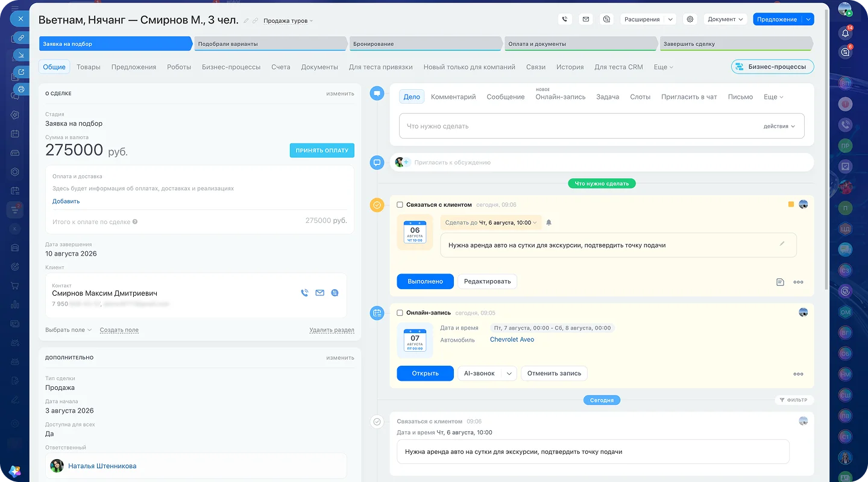Expand the arrow next to AI-звонок

click(509, 374)
